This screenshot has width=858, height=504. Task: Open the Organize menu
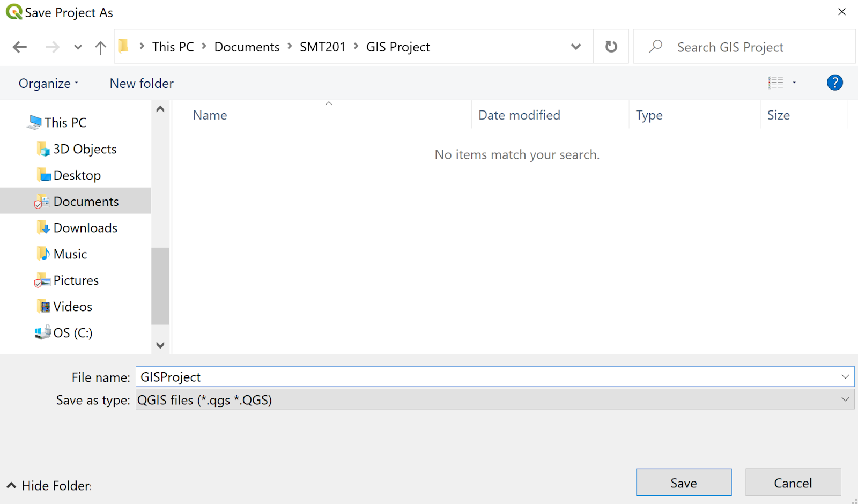[x=48, y=84]
